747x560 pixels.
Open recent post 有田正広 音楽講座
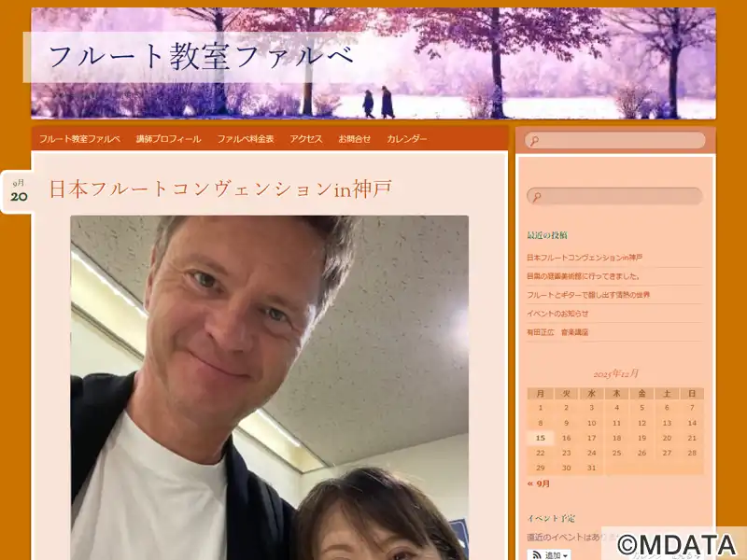557,332
